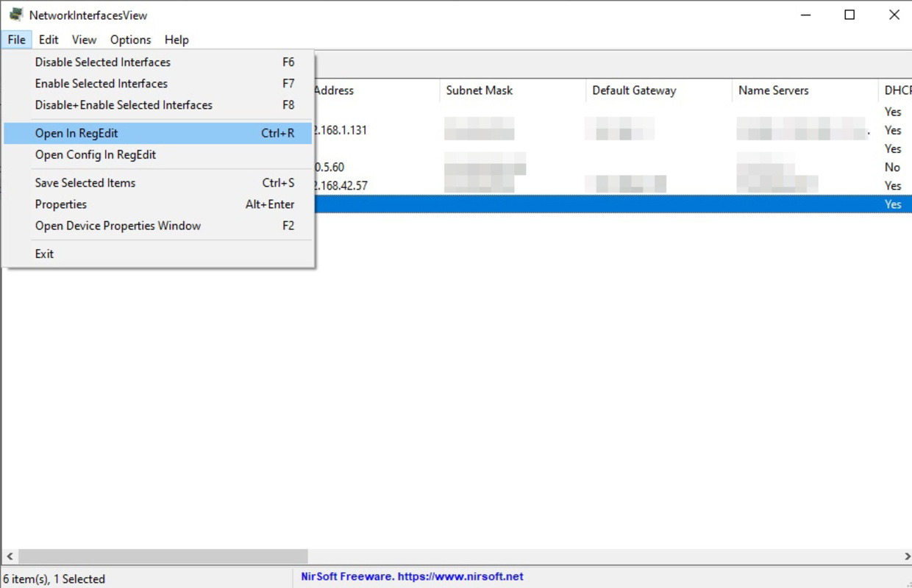912x588 pixels.
Task: Click the 168.1.131 address cell
Action: (341, 130)
